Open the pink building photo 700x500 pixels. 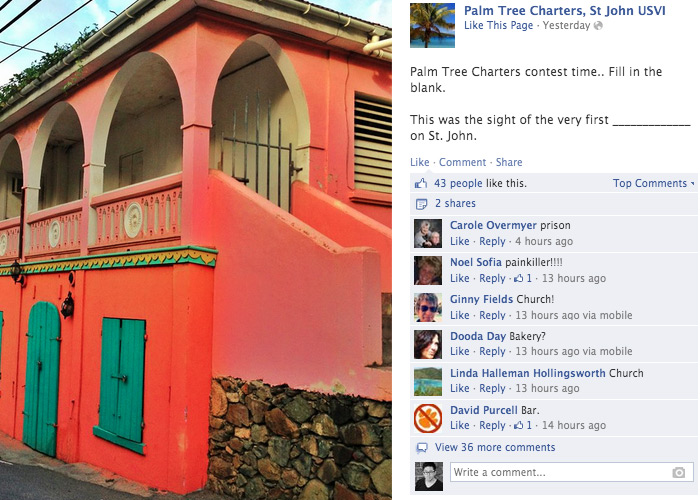click(x=196, y=250)
